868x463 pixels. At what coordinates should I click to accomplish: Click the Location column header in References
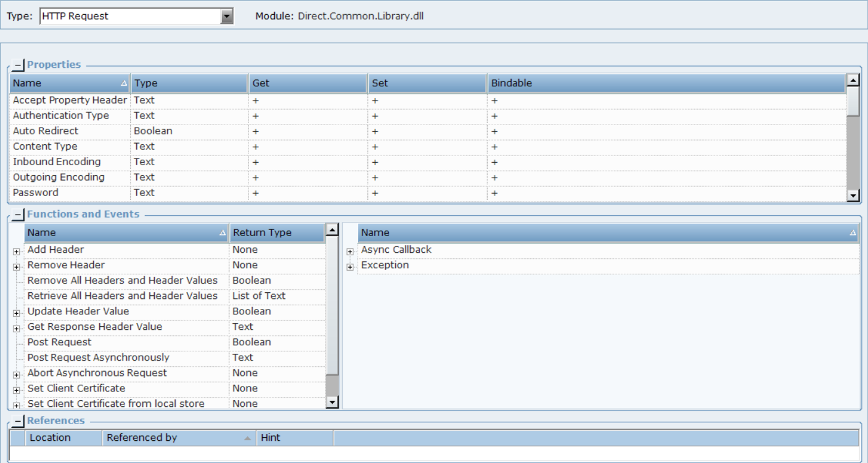click(63, 438)
